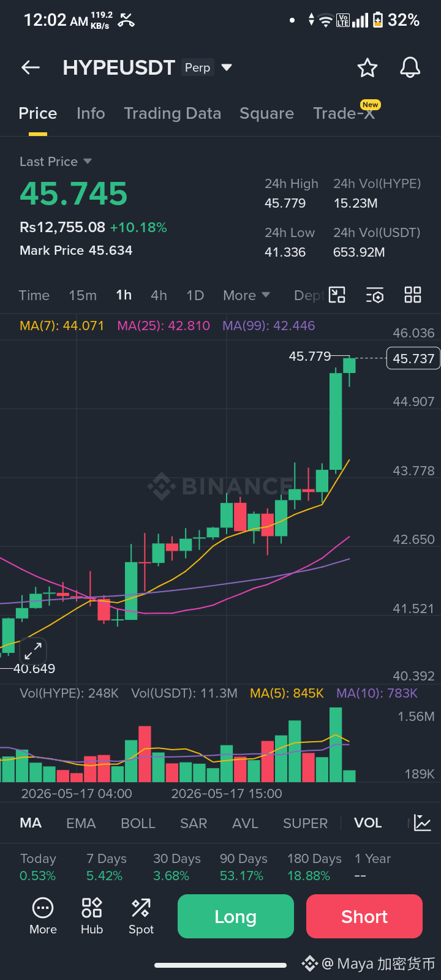Toggle EMA indicator
Viewport: 441px width, 980px height.
81,823
